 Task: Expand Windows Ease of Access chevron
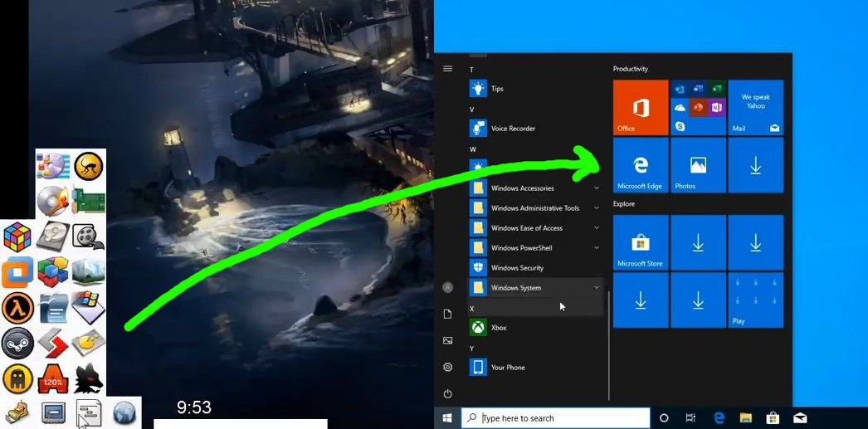coord(596,228)
